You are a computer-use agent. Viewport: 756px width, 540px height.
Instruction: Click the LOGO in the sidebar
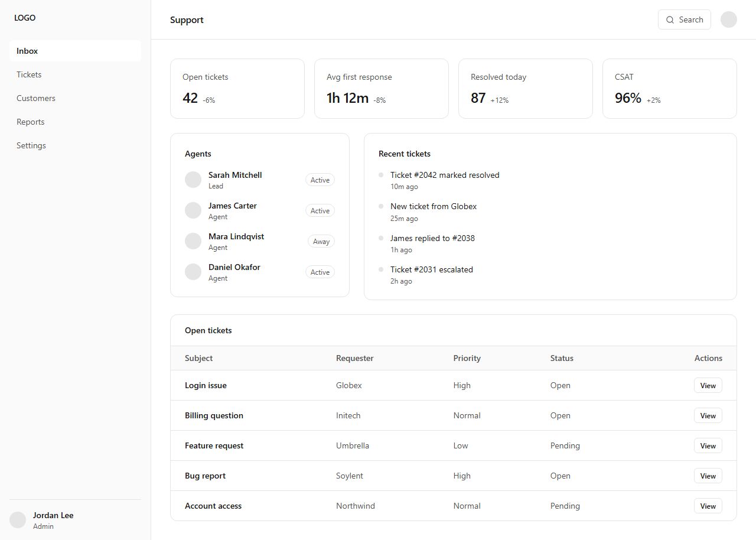point(25,18)
